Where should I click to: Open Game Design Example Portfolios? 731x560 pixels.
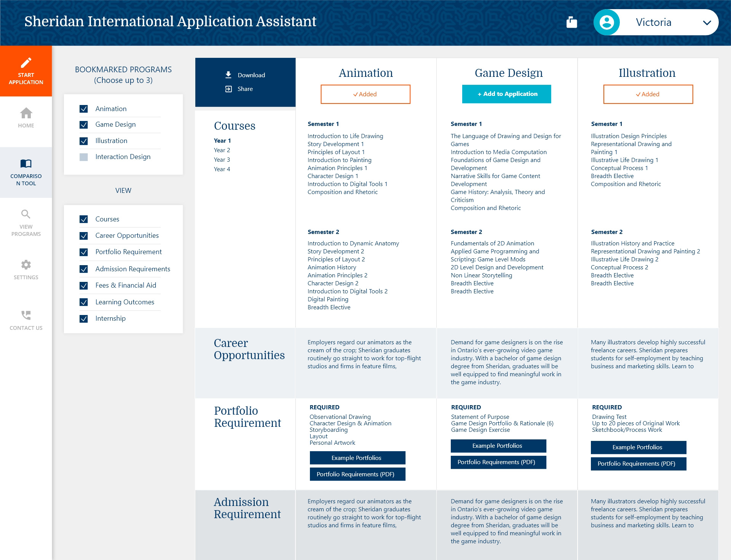click(x=498, y=446)
